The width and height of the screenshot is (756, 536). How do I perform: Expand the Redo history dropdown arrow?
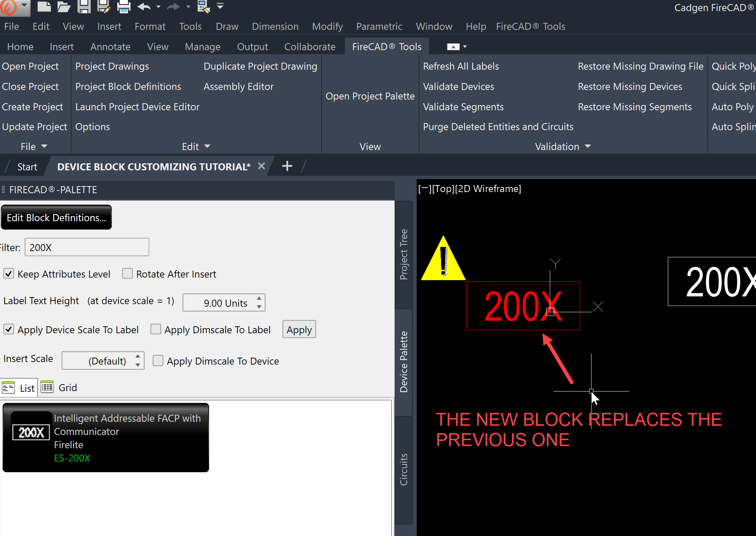point(188,7)
